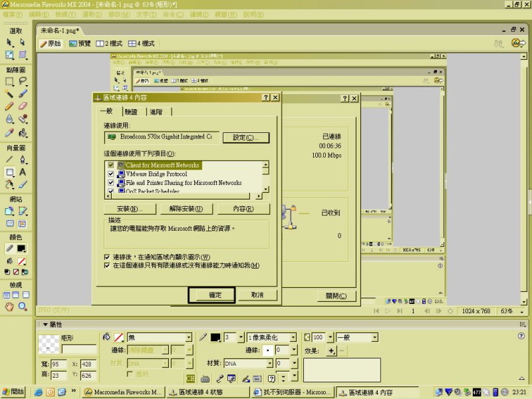Screen dimensions: 532x399
Task: Collapse the 屬性 panel triangle
Action: pyautogui.click(x=45, y=325)
